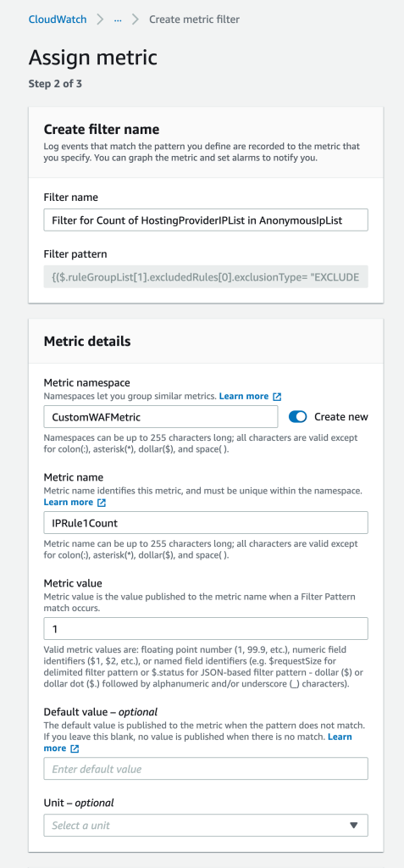The width and height of the screenshot is (404, 868).
Task: Open the Select a unit dropdown
Action: click(x=206, y=825)
